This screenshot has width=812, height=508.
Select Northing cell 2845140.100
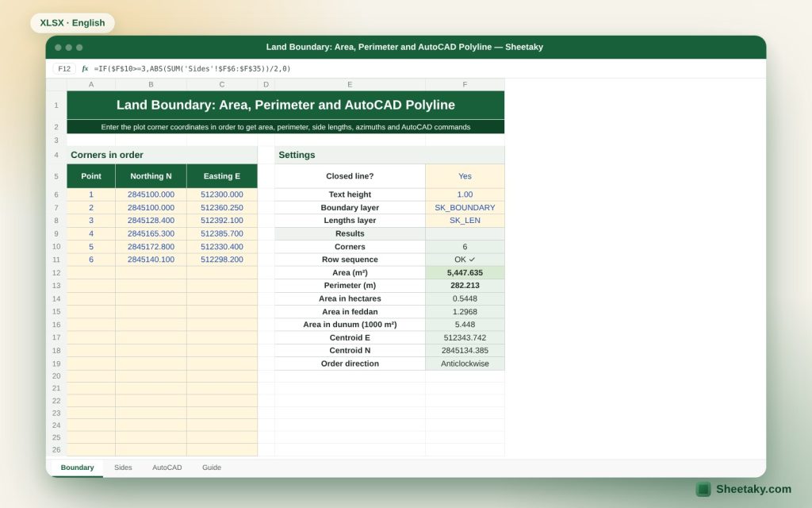(151, 260)
